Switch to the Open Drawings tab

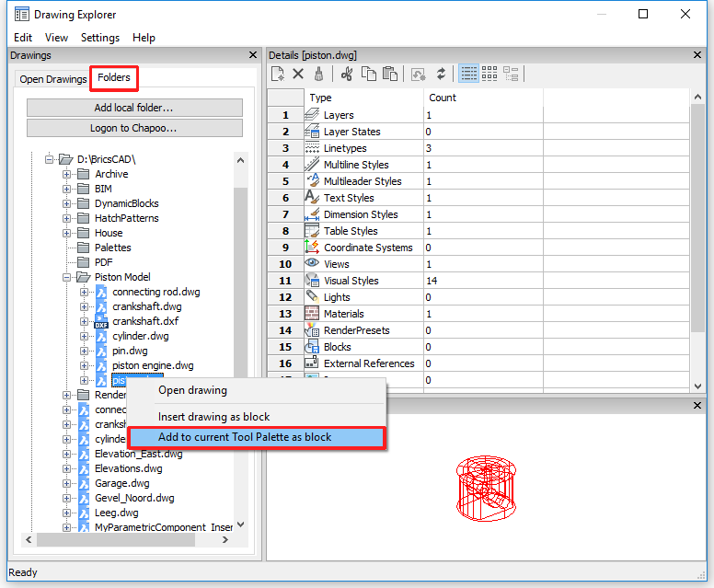click(53, 79)
